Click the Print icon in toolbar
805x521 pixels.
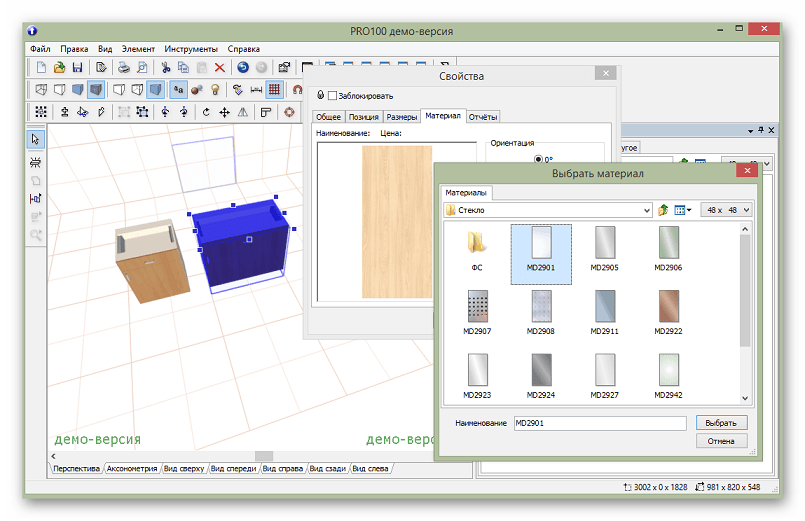pos(124,68)
